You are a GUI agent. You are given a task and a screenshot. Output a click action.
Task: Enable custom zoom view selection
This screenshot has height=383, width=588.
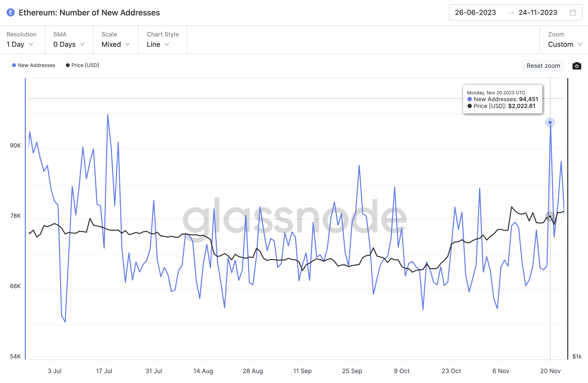point(564,44)
